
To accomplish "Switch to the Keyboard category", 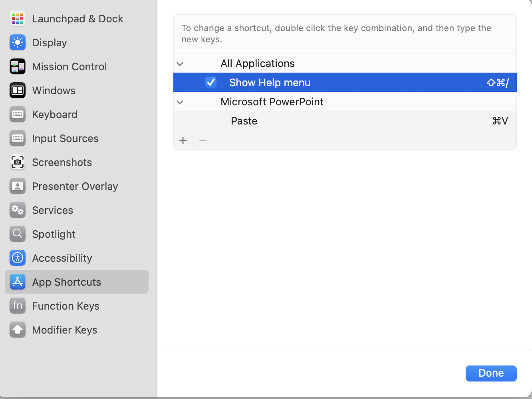I will 55,115.
